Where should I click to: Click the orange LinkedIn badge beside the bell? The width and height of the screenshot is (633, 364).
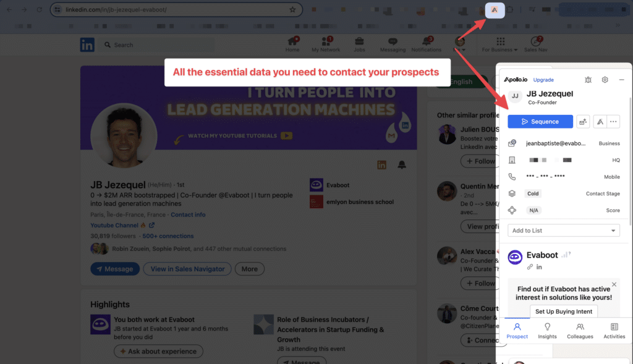(x=381, y=164)
